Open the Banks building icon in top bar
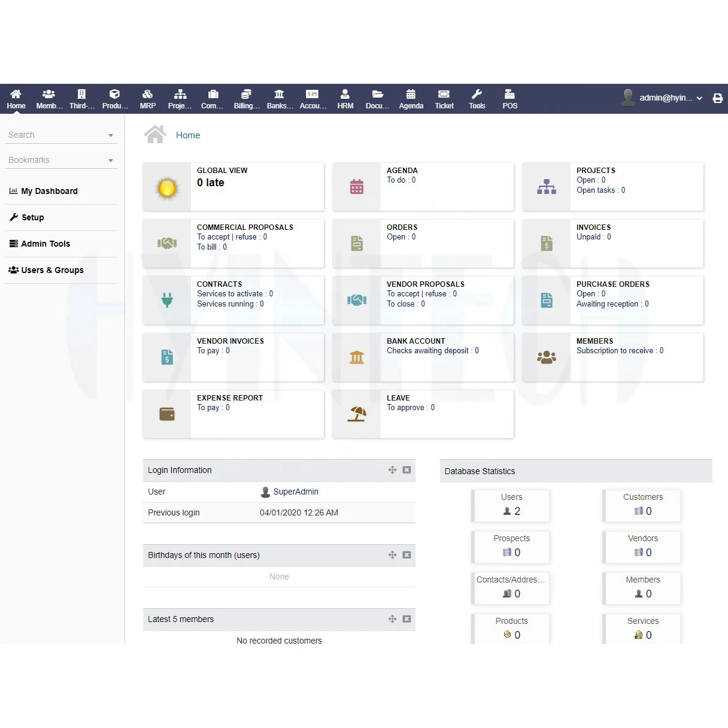The width and height of the screenshot is (728, 728). click(x=279, y=94)
